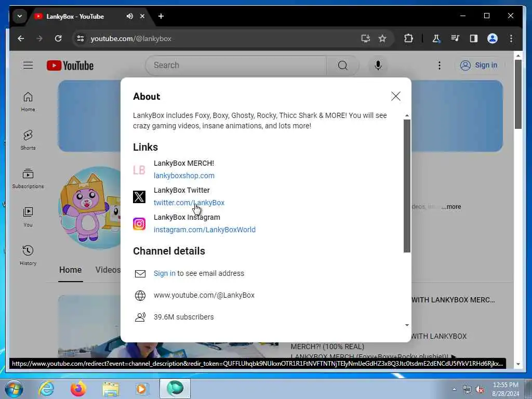Click the magnifier search button

[x=343, y=65]
